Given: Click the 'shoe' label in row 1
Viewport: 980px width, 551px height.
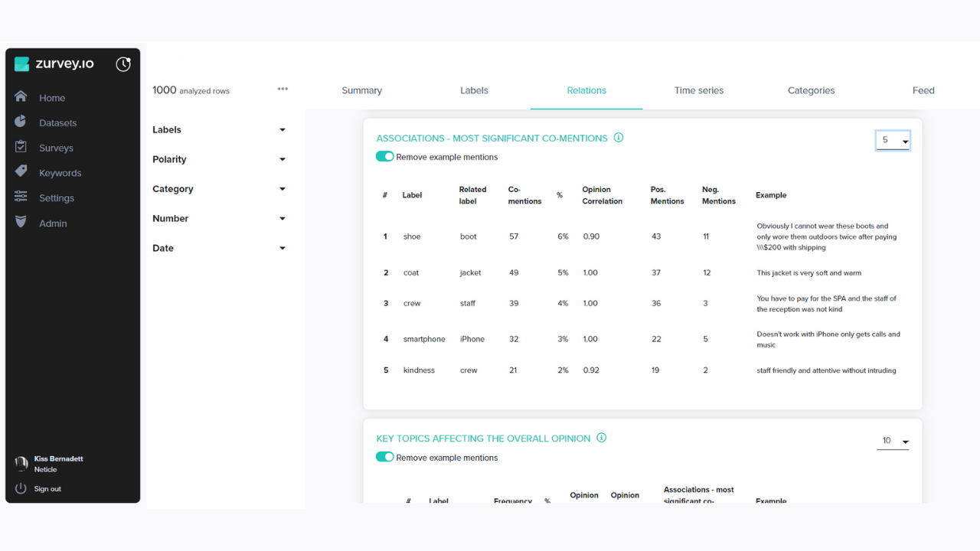Looking at the screenshot, I should pyautogui.click(x=412, y=236).
